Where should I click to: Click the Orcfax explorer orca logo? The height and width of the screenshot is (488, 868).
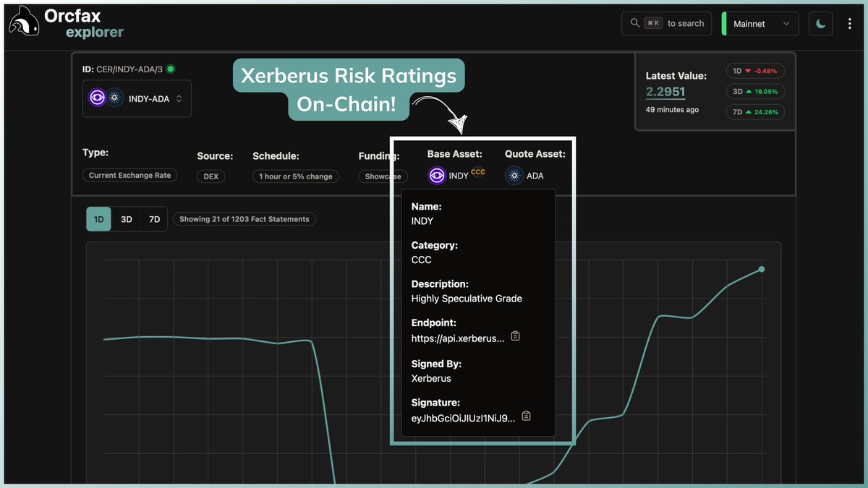pos(23,23)
